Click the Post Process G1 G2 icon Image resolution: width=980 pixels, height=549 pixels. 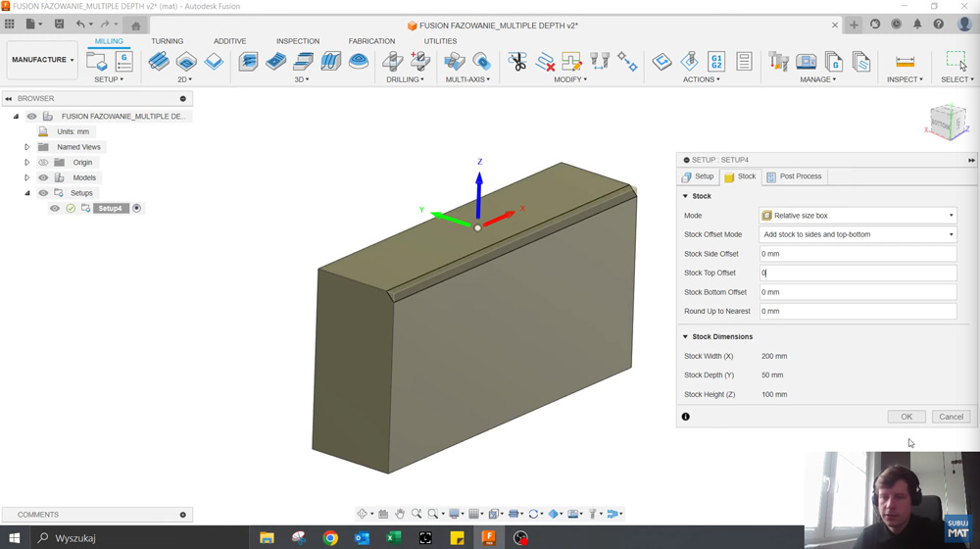click(x=716, y=62)
